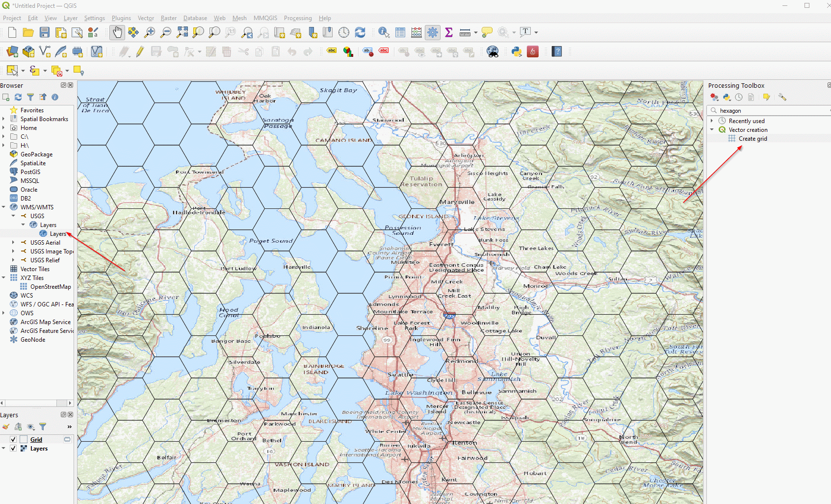Image resolution: width=831 pixels, height=504 pixels.
Task: Open the Data Source Manager icon
Action: (12, 51)
